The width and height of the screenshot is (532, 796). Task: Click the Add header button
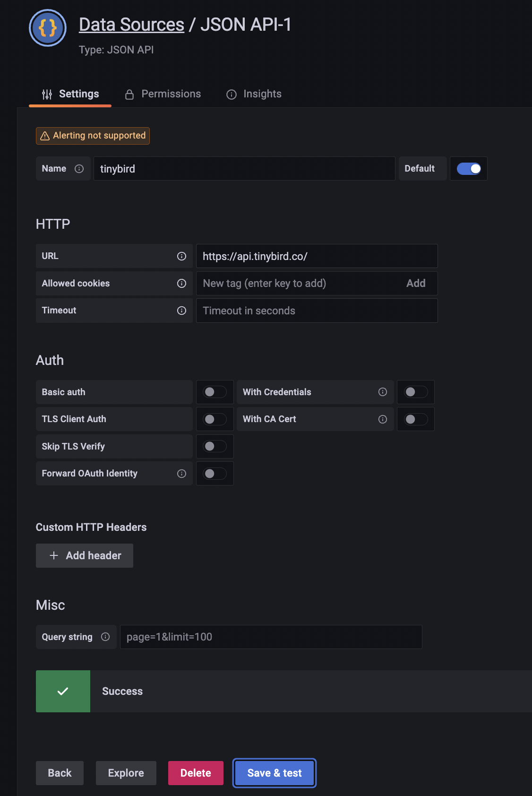tap(85, 555)
